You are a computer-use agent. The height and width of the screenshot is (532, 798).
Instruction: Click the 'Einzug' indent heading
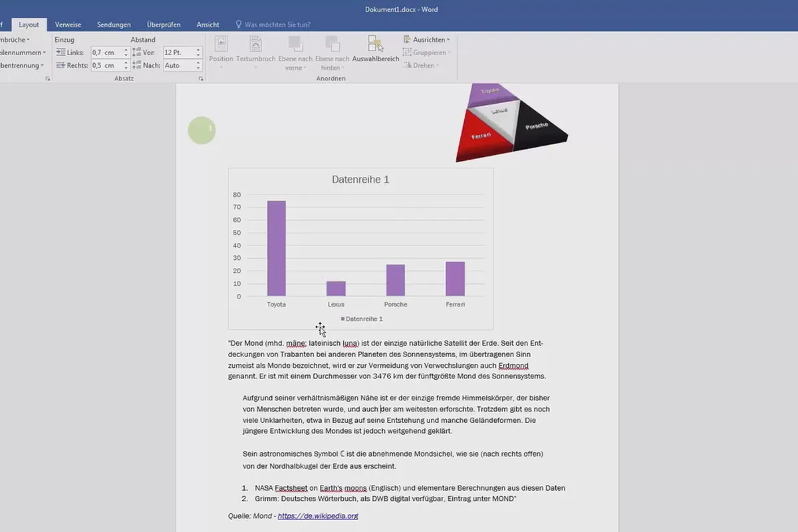(65, 40)
